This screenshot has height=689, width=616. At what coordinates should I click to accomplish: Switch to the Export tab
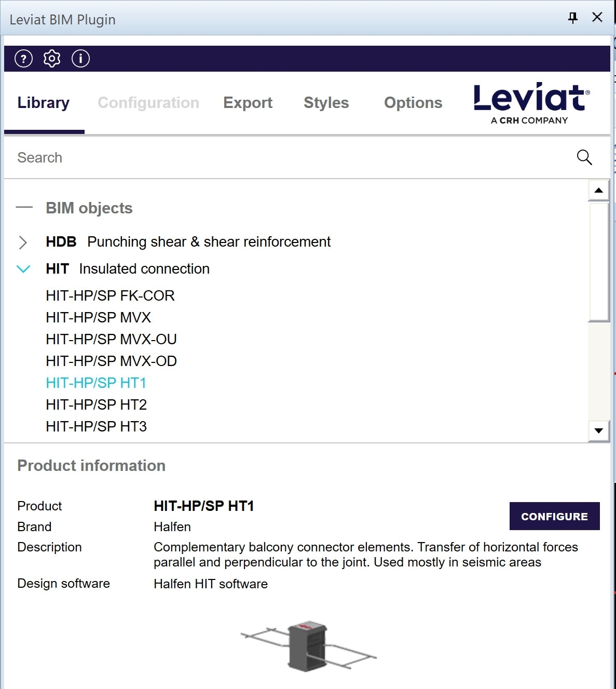248,103
